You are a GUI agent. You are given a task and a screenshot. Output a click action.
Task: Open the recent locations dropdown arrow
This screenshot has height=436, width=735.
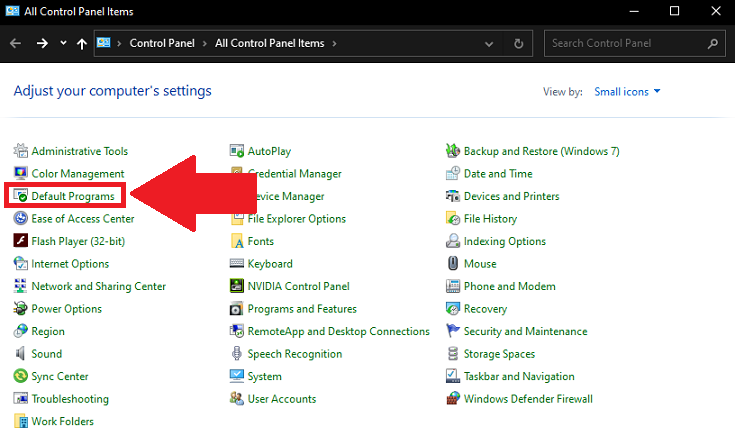64,44
